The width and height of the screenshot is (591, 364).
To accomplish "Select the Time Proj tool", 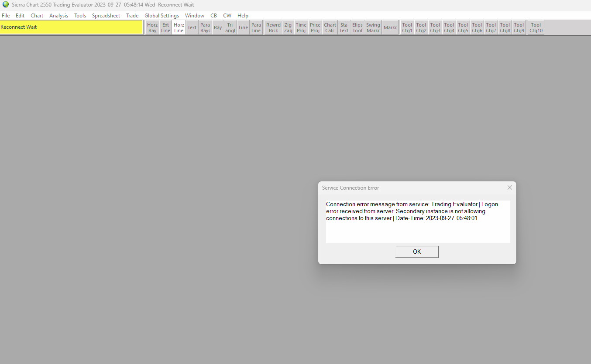I will (301, 27).
